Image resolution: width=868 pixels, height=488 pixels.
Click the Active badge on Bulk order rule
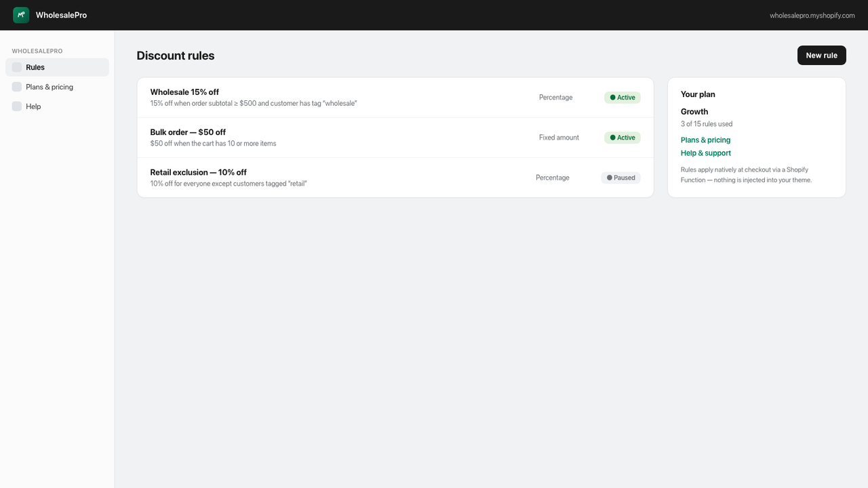pyautogui.click(x=622, y=138)
